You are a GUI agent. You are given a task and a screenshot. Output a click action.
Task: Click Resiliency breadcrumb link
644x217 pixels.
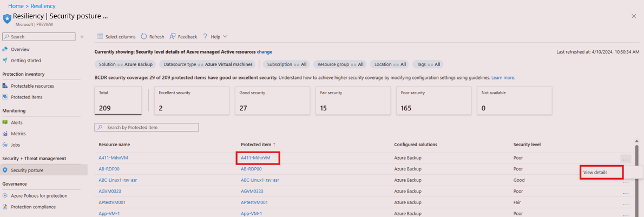click(43, 6)
